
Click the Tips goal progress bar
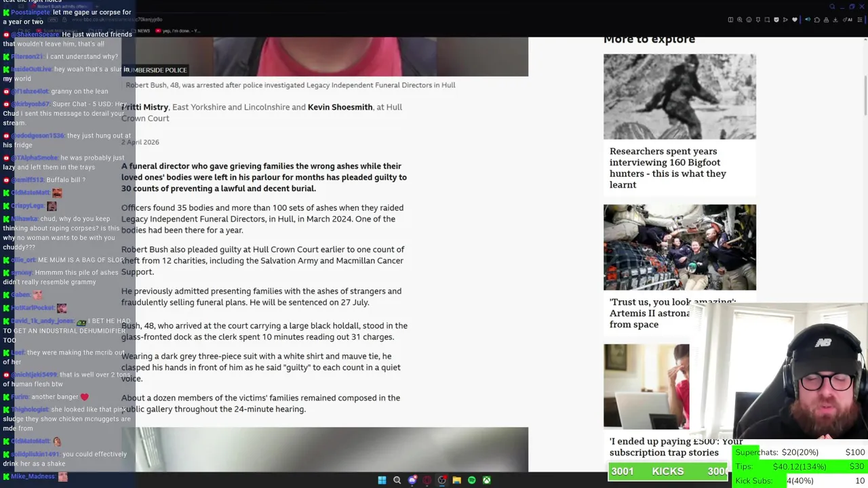800,466
